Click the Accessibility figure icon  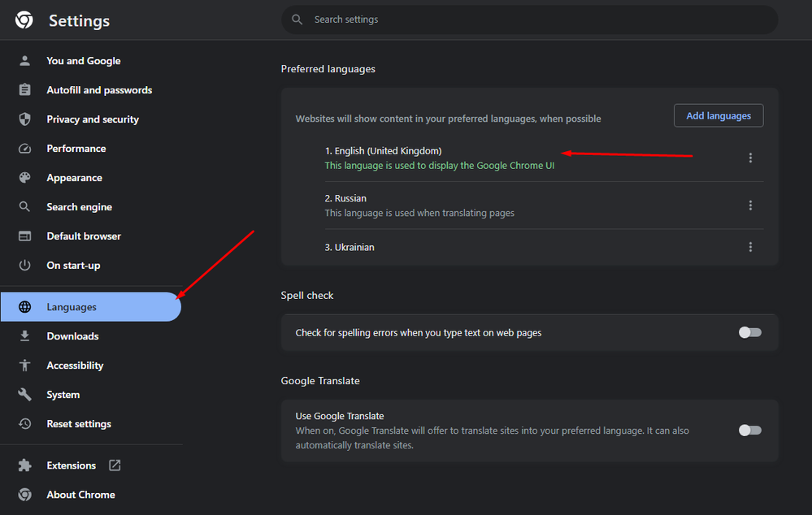24,366
